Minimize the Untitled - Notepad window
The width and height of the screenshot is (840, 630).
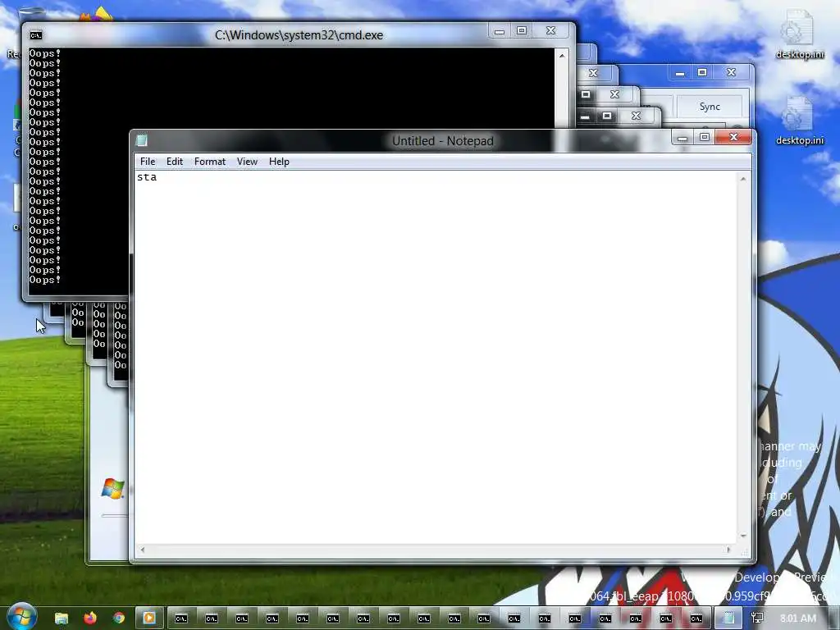[682, 138]
